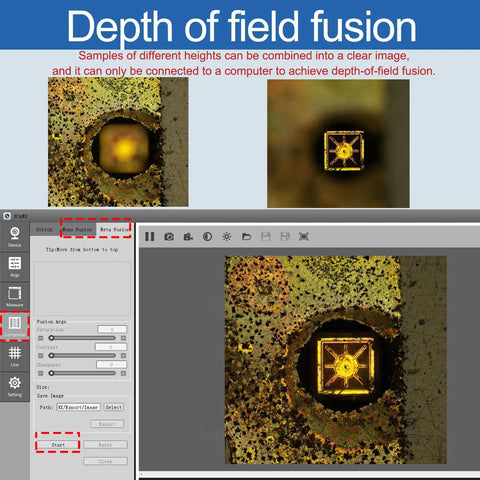Decrease Contrast with minus button
Image resolution: width=480 pixels, height=480 pixels.
pos(41,356)
